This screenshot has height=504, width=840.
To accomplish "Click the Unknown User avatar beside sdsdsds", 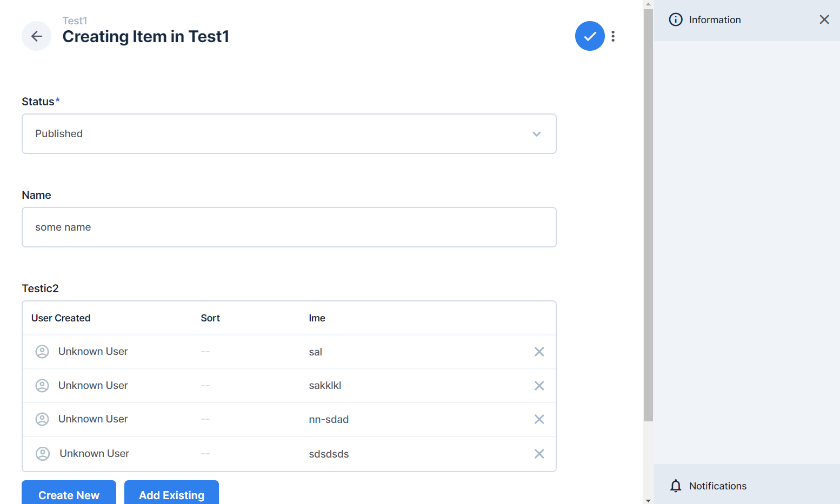I will click(x=43, y=453).
